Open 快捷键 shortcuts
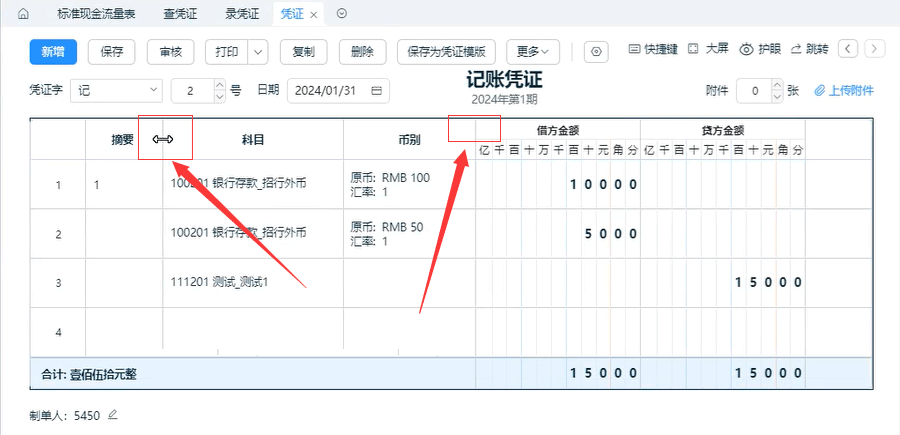The height and width of the screenshot is (435, 900). point(653,49)
